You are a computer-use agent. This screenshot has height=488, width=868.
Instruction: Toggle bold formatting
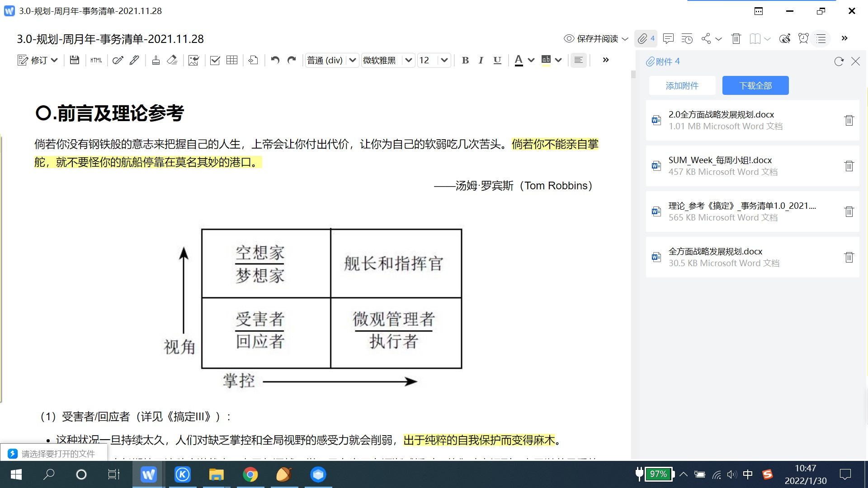pos(465,60)
